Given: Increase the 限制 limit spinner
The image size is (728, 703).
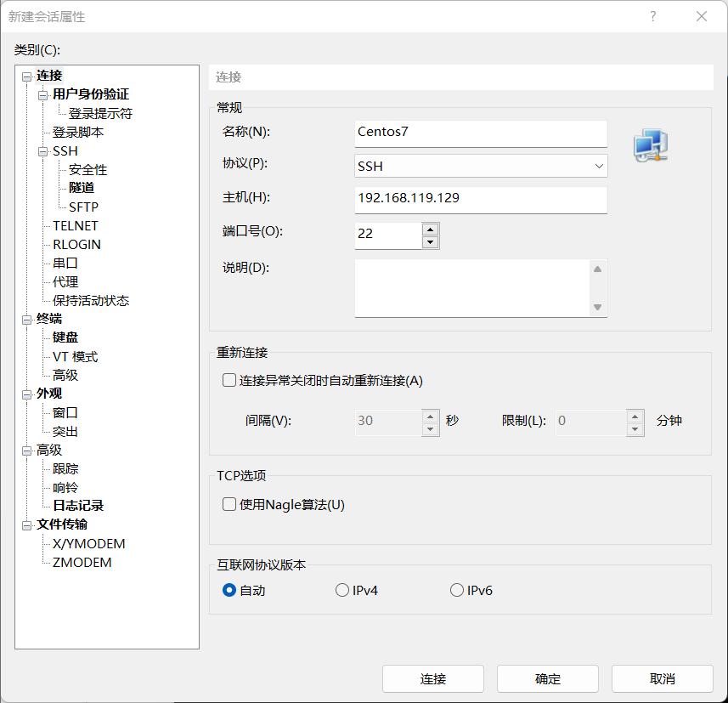Looking at the screenshot, I should click(635, 417).
